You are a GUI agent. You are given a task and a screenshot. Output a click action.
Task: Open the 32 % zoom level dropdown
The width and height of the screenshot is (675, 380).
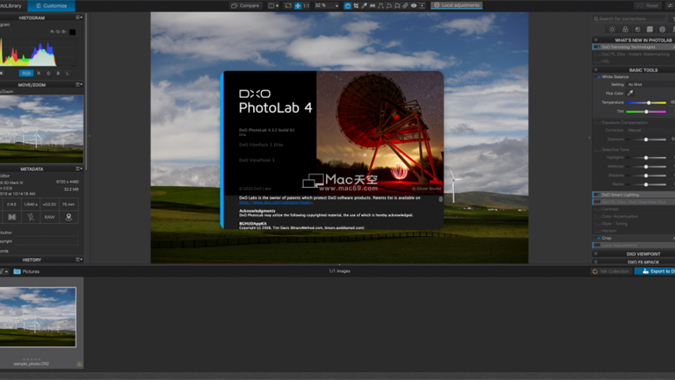[326, 6]
